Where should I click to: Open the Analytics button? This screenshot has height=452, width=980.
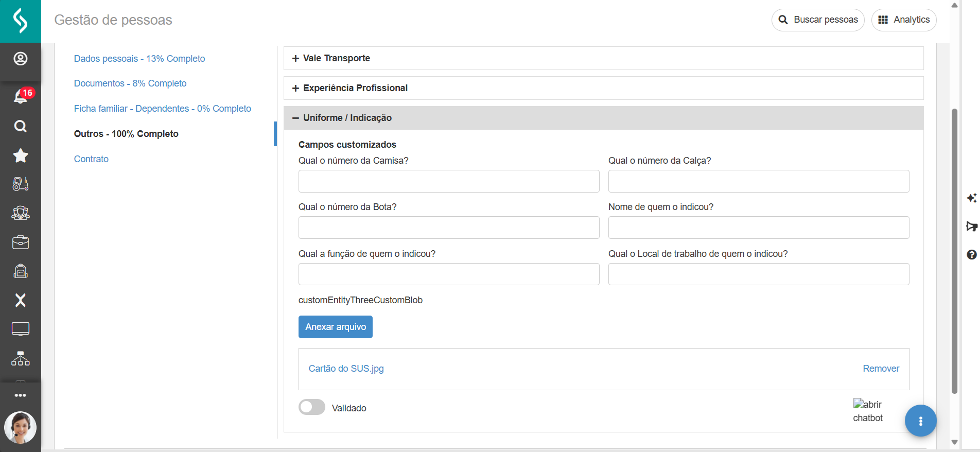tap(904, 20)
